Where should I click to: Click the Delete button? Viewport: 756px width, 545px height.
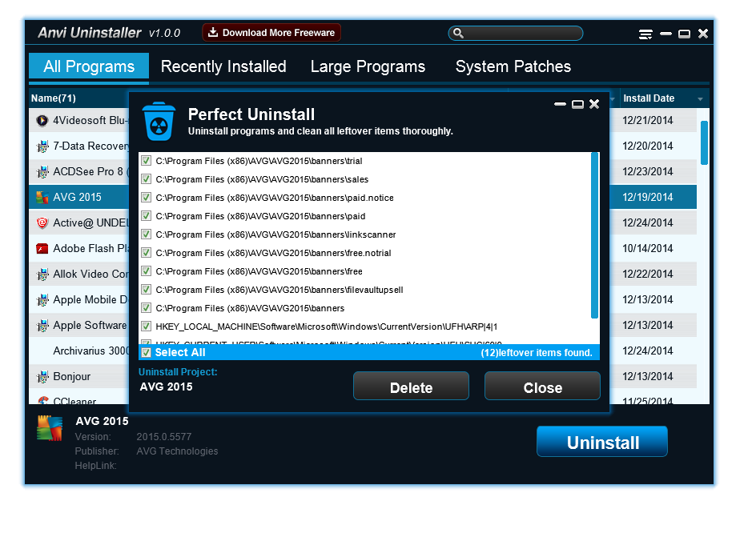click(x=412, y=386)
